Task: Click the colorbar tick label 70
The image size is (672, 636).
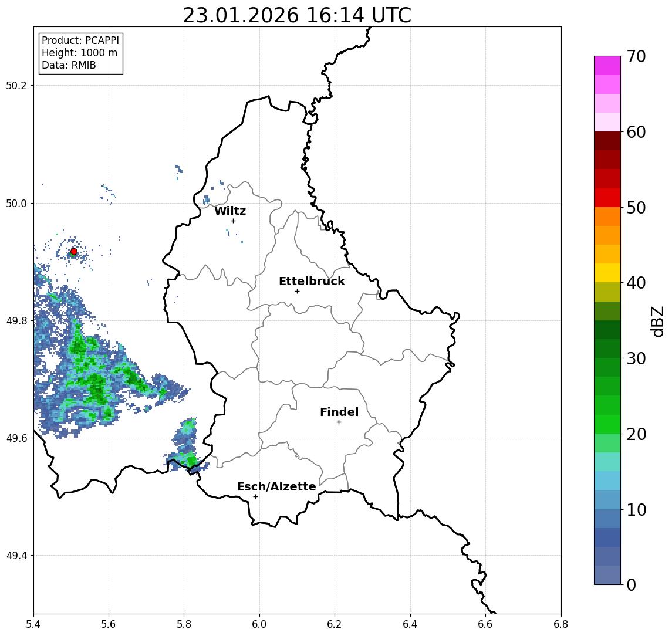Action: click(636, 56)
